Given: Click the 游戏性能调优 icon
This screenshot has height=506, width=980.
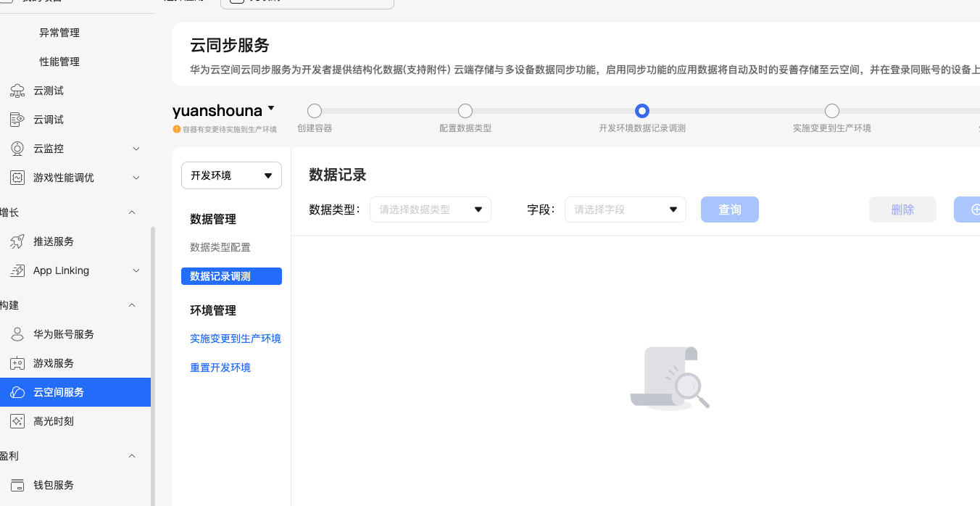Looking at the screenshot, I should click(17, 178).
